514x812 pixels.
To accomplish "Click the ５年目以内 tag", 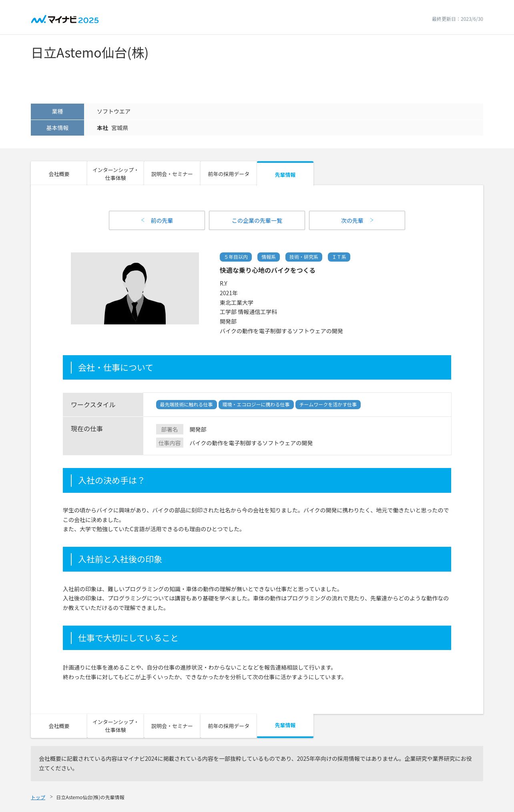I will pyautogui.click(x=236, y=257).
